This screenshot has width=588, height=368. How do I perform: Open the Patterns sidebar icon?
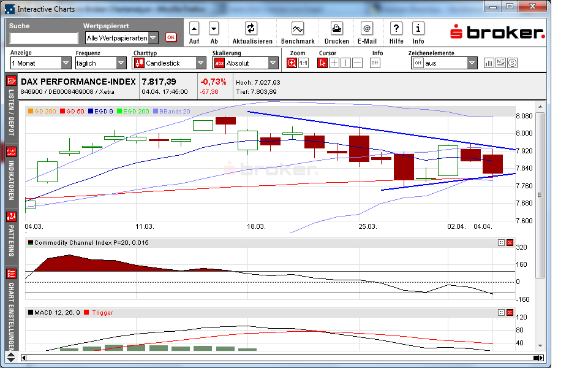(x=11, y=217)
